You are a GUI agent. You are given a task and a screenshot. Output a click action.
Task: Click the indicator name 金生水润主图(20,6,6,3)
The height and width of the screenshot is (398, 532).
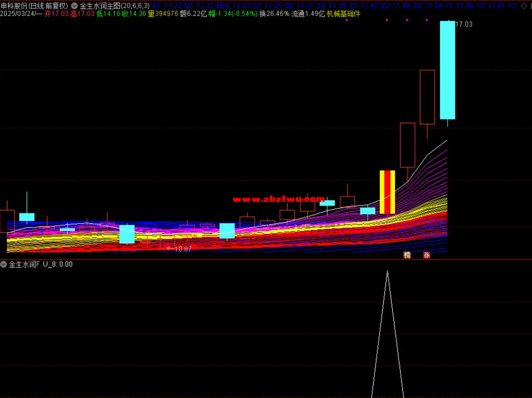coord(115,6)
